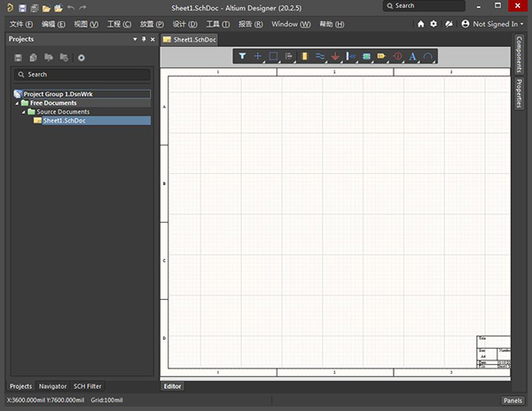Click the place wire tool icon
Viewport: 532px width, 411px height.
click(x=320, y=56)
